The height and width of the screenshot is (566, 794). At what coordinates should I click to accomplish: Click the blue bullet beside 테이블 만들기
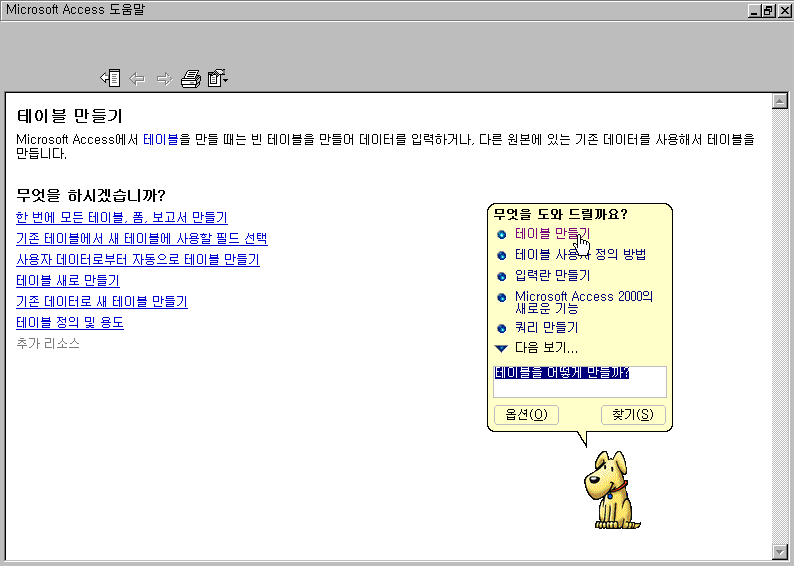[501, 234]
